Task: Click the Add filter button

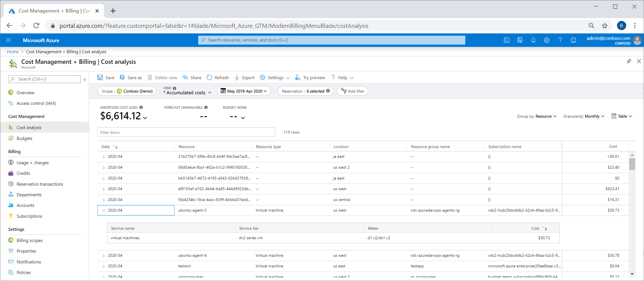Action: click(x=352, y=91)
